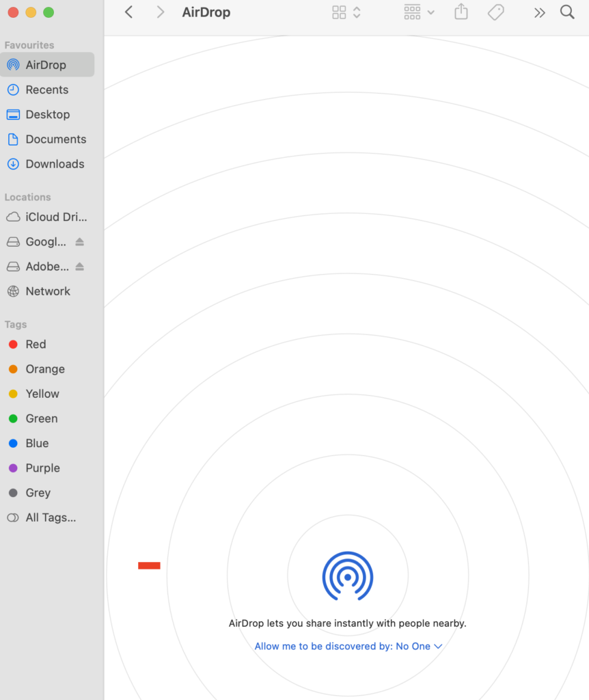Click the Search magnifier icon

(567, 12)
